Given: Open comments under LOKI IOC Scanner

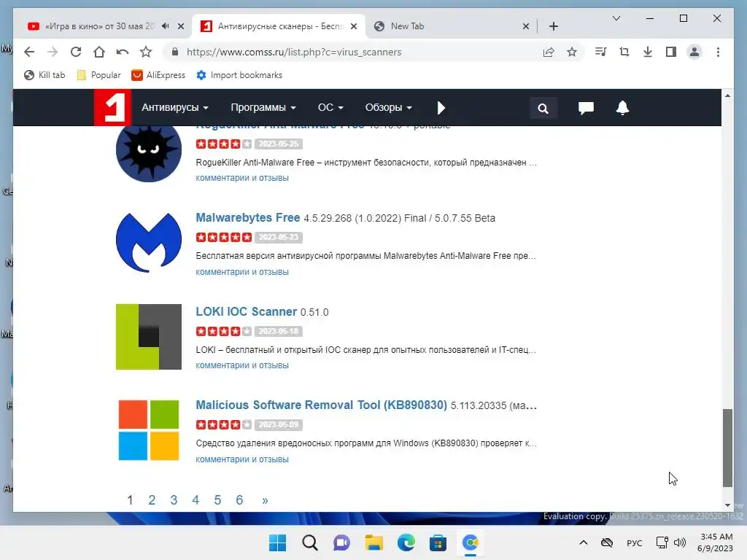Looking at the screenshot, I should [242, 365].
